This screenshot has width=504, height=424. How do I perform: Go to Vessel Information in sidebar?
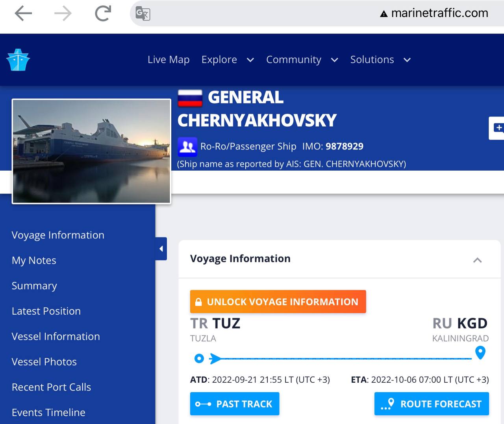click(56, 336)
